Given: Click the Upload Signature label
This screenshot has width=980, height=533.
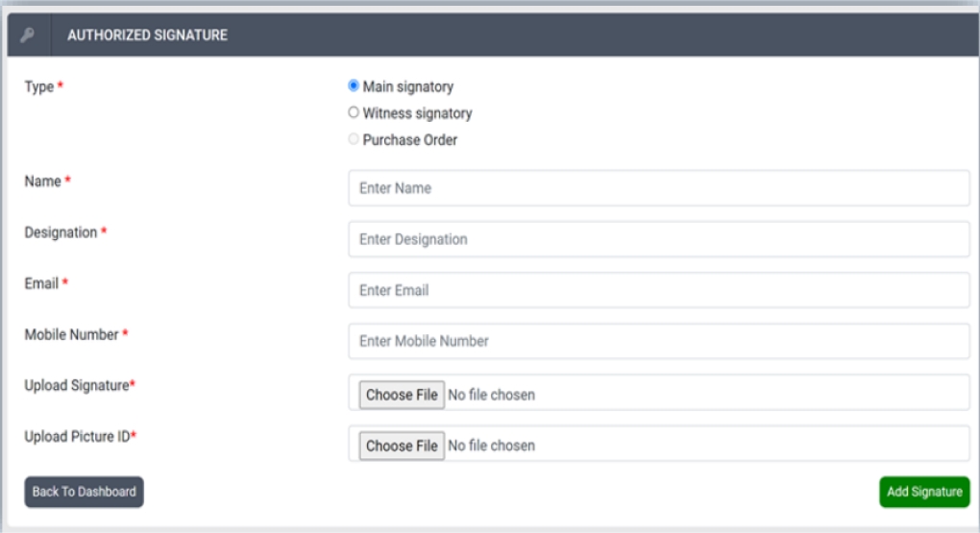Looking at the screenshot, I should click(77, 385).
